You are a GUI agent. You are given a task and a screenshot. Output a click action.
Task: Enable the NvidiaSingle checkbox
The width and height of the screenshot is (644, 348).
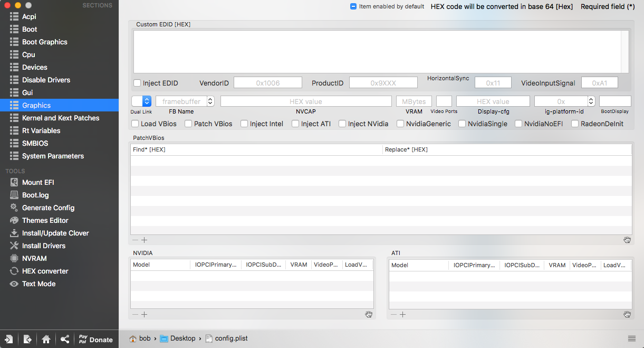462,124
